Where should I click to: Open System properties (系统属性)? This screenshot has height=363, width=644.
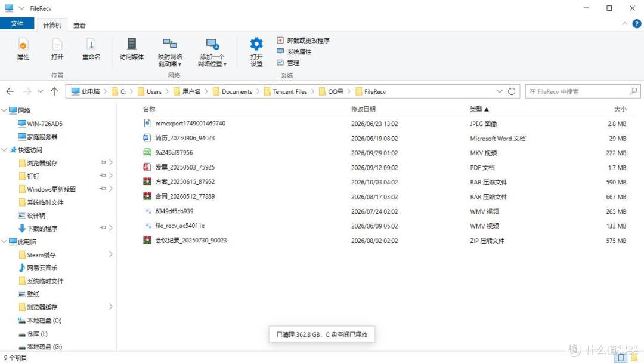(294, 51)
